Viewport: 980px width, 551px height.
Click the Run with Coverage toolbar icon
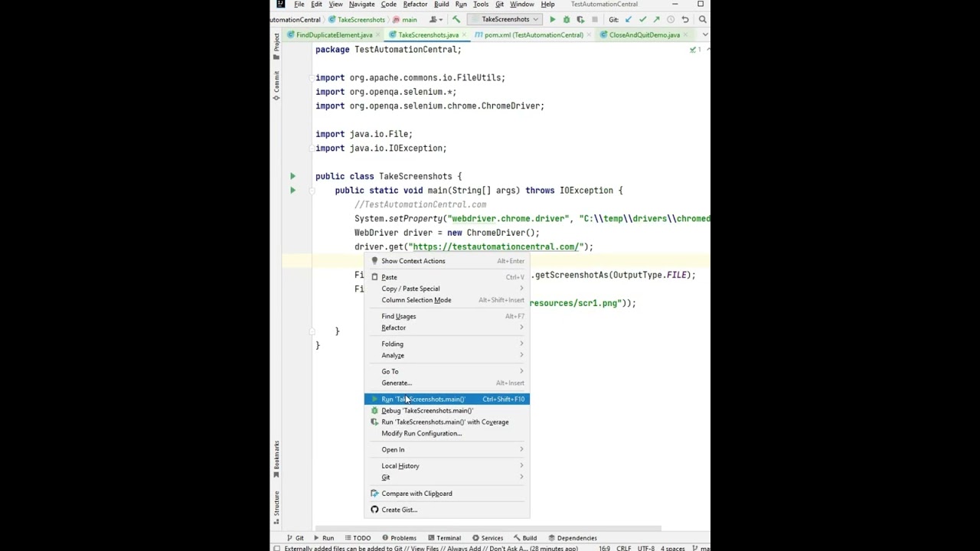coord(580,20)
